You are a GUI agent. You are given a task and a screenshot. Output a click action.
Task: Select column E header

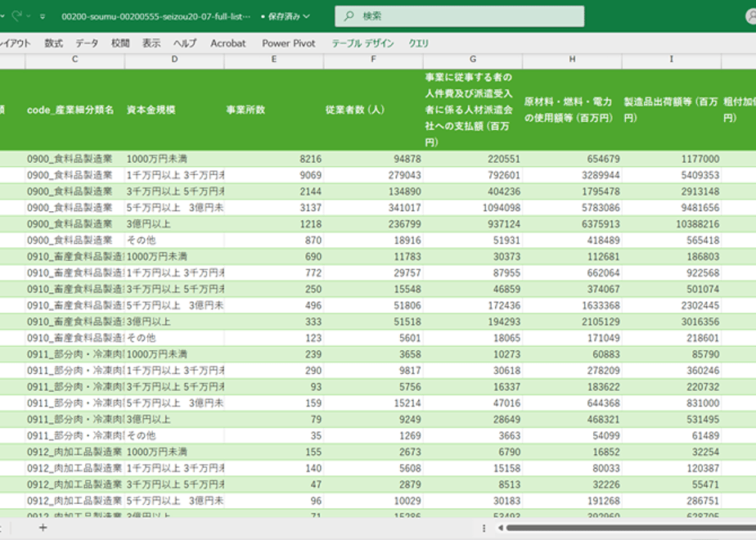(x=274, y=59)
